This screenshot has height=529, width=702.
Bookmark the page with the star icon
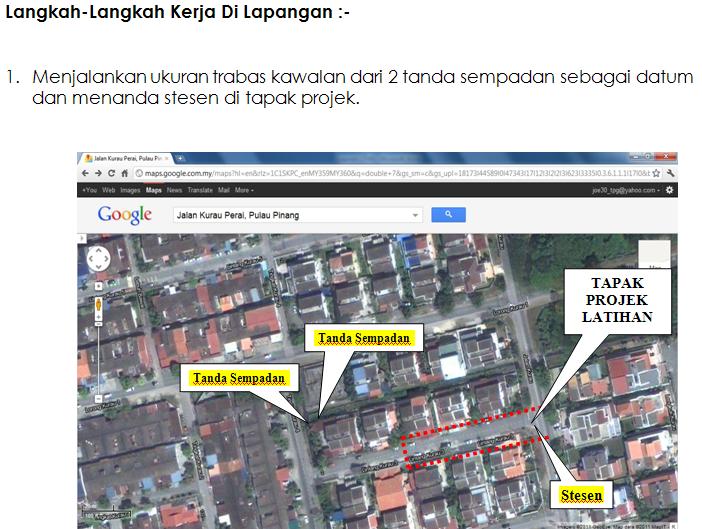(x=656, y=173)
